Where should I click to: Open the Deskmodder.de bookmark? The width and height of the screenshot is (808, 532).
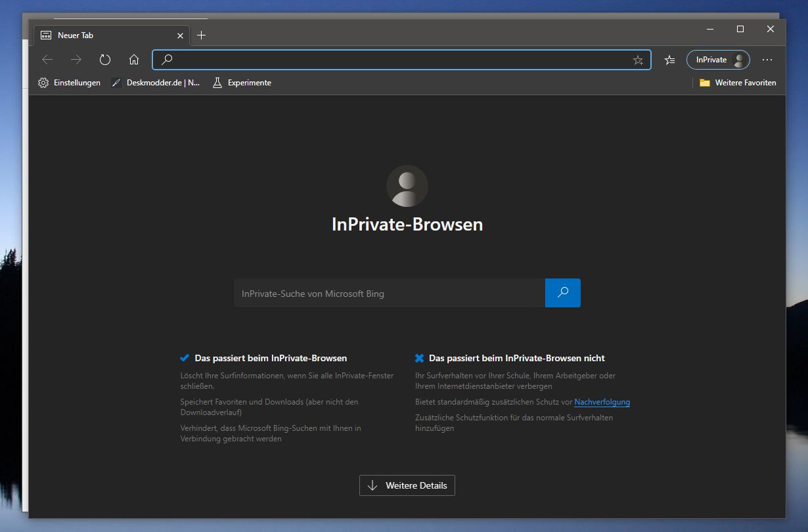tap(156, 83)
